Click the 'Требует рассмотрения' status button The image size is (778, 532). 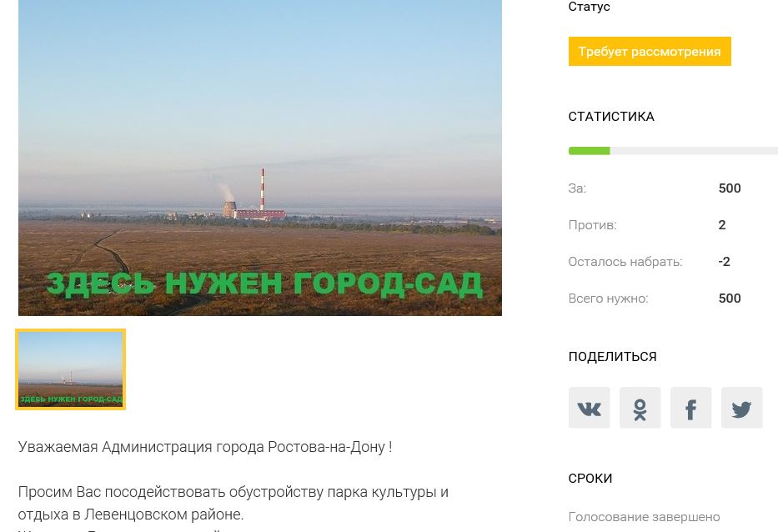[650, 51]
